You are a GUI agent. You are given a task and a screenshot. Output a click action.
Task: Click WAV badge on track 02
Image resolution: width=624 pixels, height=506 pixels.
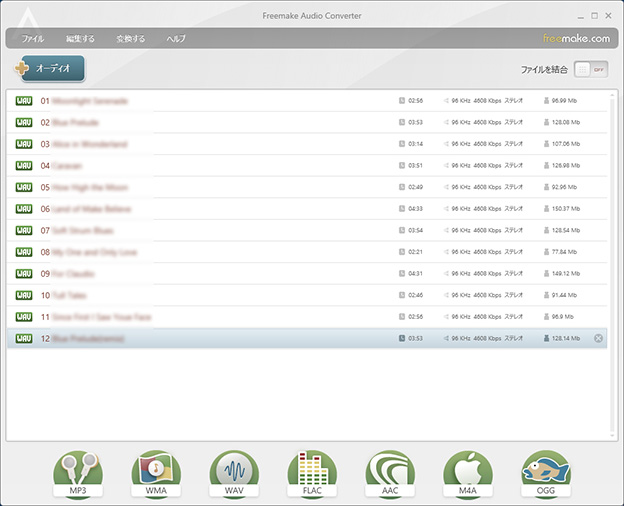coord(24,122)
